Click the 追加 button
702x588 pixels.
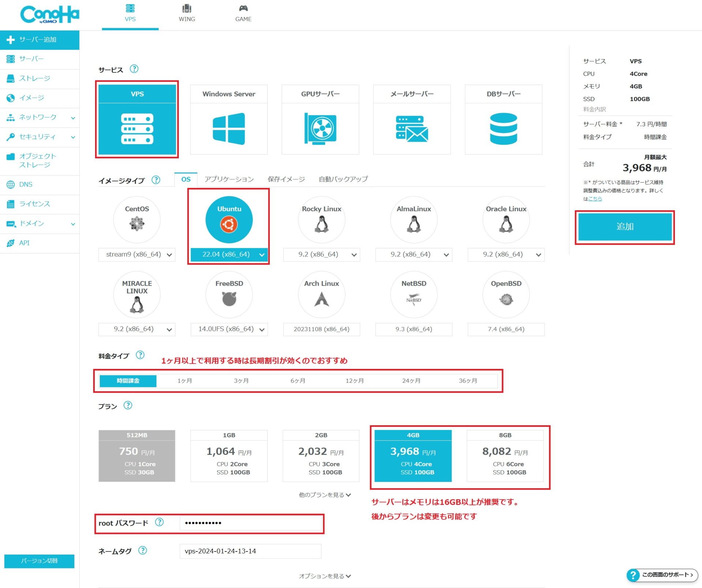(x=625, y=227)
